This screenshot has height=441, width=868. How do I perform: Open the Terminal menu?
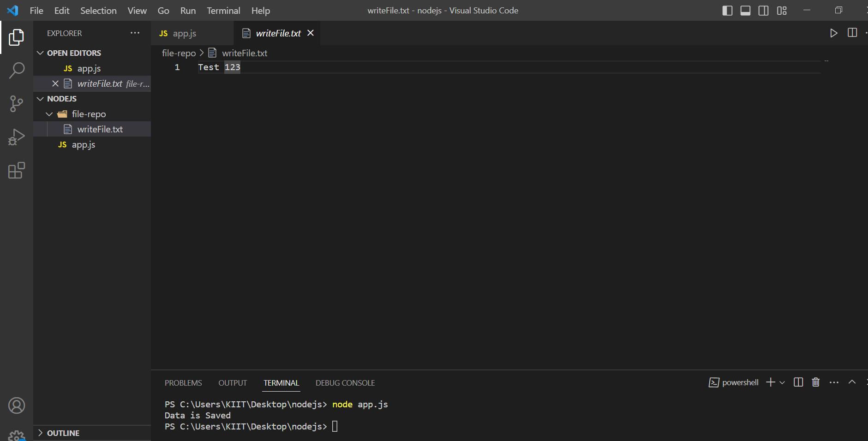(x=223, y=11)
